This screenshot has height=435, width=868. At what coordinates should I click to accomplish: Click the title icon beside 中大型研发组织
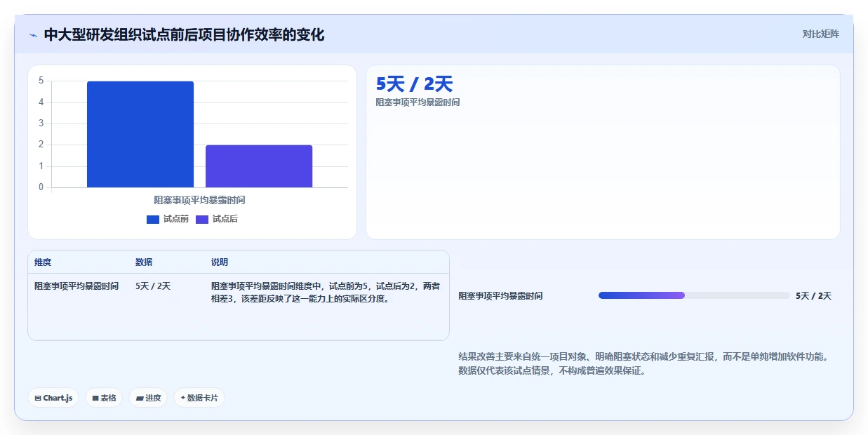(34, 35)
